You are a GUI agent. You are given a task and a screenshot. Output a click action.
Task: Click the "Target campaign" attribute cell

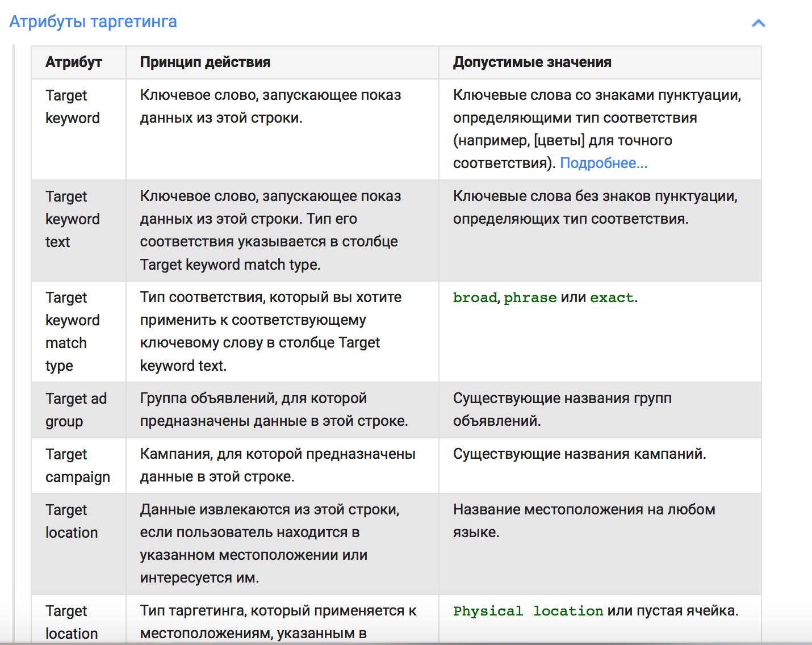tap(78, 465)
